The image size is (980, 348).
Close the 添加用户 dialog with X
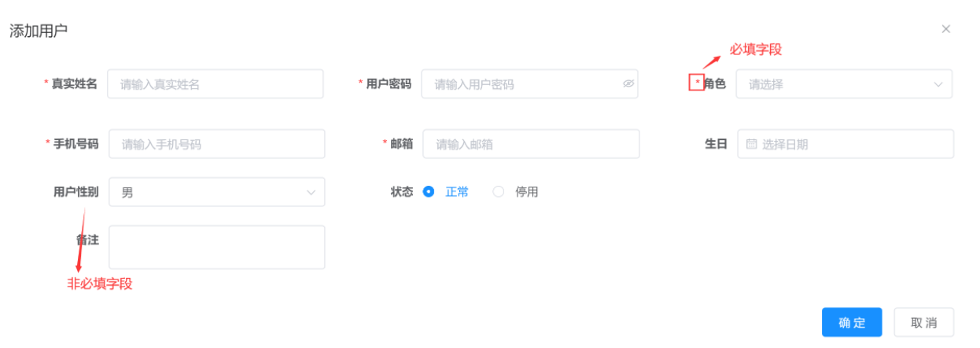point(946,29)
